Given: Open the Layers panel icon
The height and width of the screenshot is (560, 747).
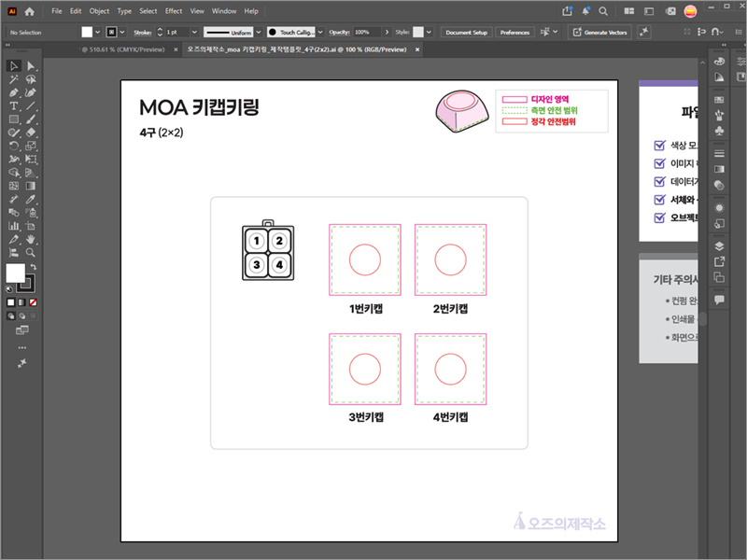Looking at the screenshot, I should pos(719,246).
